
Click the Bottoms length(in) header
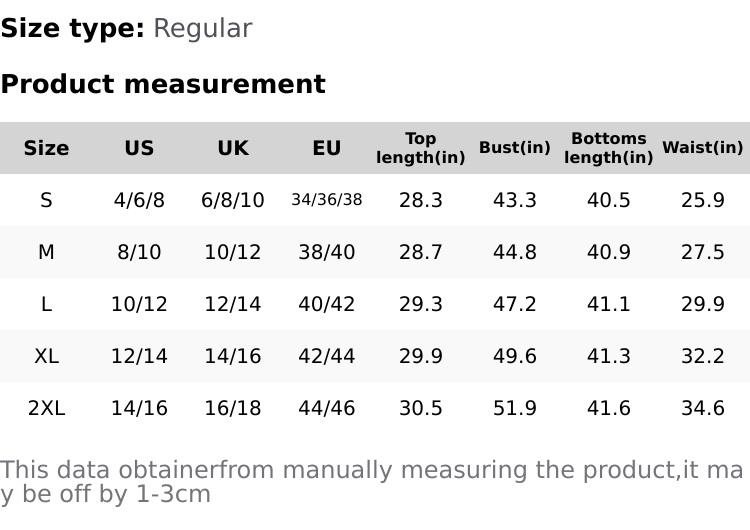coord(609,148)
